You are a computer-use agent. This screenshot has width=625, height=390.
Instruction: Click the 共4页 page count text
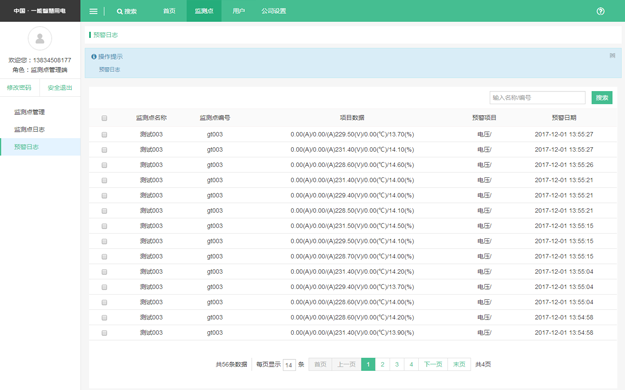(x=483, y=364)
